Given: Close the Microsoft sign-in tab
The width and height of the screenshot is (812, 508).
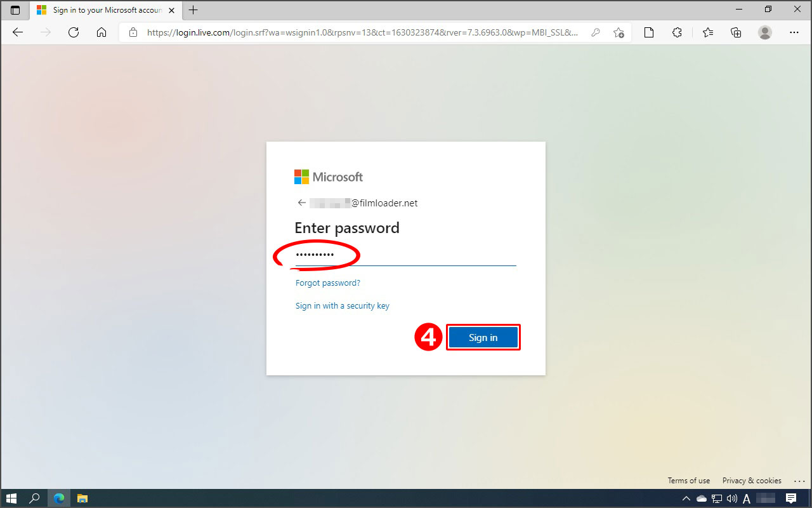Looking at the screenshot, I should pyautogui.click(x=171, y=10).
